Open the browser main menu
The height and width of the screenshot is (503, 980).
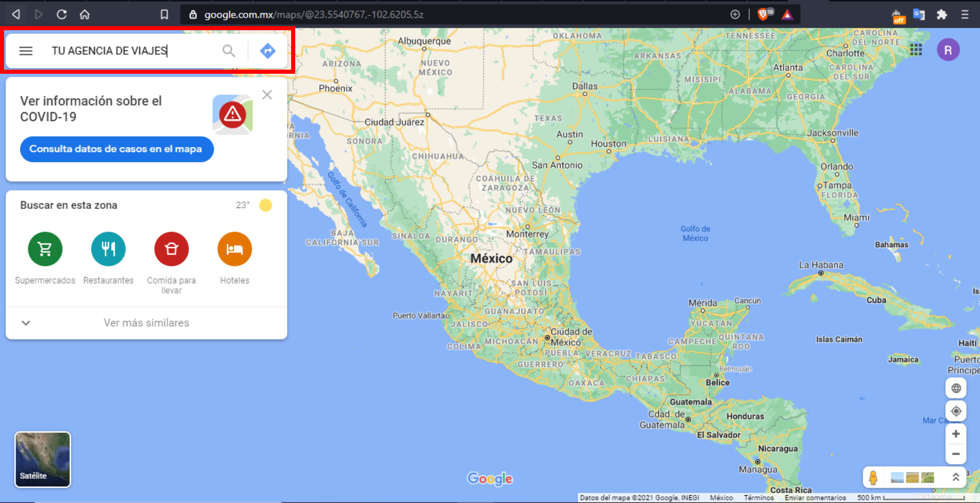(x=965, y=14)
